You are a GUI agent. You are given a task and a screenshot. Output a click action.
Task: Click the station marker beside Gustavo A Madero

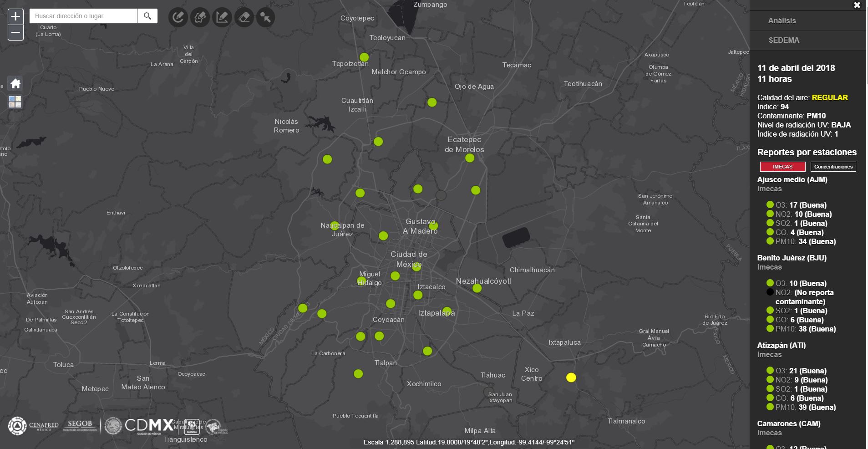tap(433, 225)
